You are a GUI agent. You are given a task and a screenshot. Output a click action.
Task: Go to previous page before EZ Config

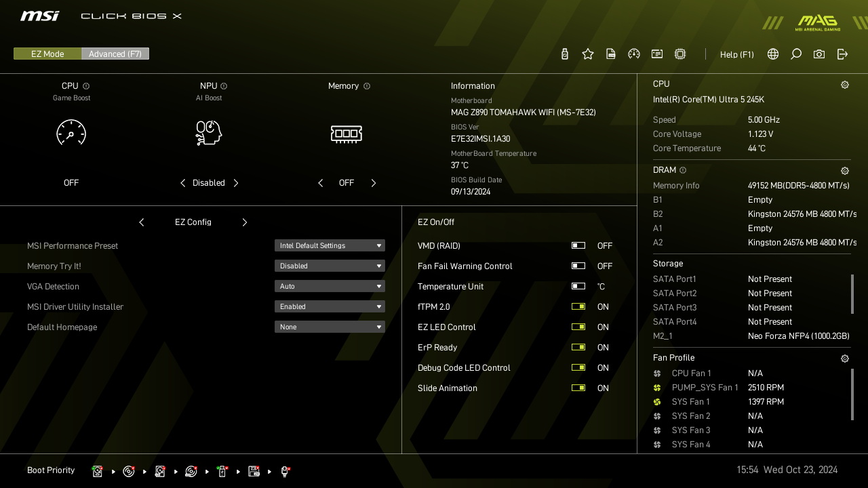(141, 222)
